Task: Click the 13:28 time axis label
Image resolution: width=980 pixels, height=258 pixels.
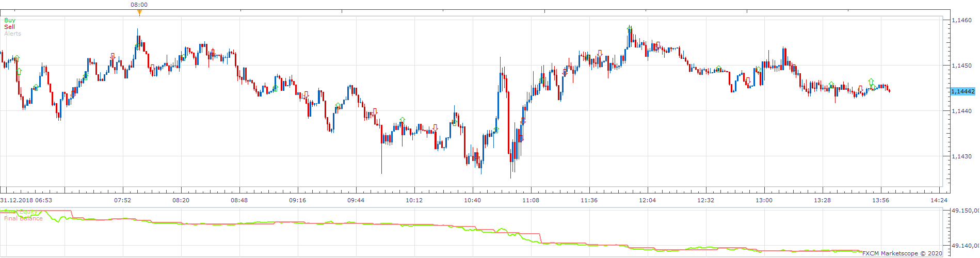Action: [x=823, y=200]
